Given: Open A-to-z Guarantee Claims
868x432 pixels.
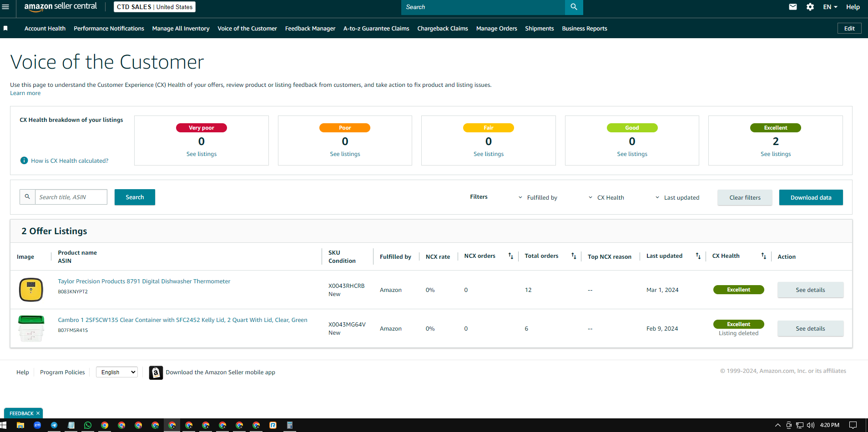Looking at the screenshot, I should 376,28.
